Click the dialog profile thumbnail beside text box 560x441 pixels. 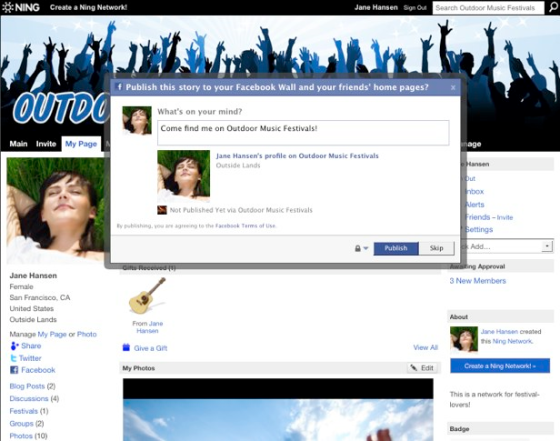[137, 121]
